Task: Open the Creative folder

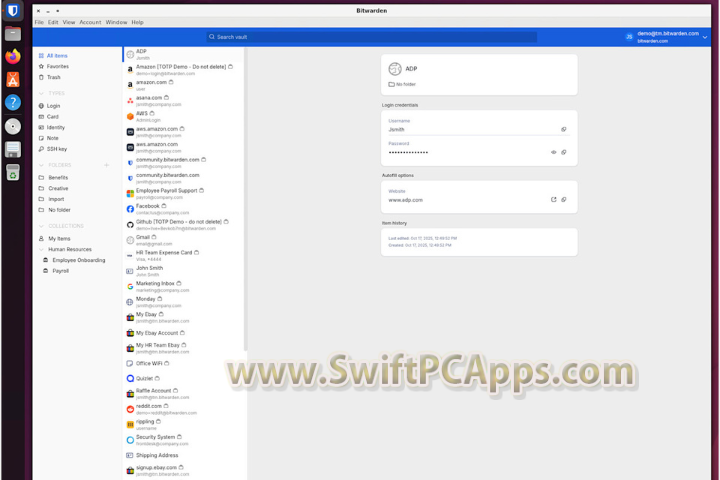Action: click(x=53, y=188)
